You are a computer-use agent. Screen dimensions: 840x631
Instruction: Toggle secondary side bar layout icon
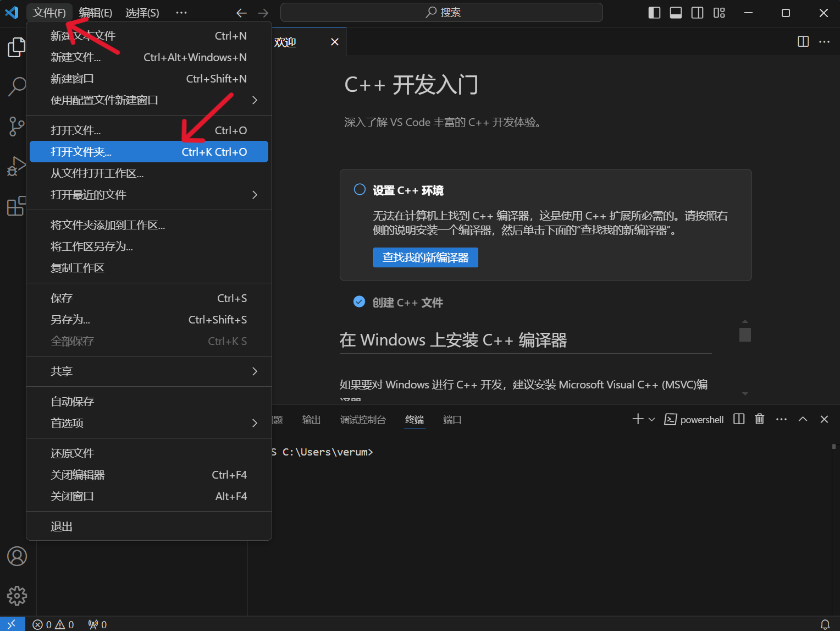697,13
